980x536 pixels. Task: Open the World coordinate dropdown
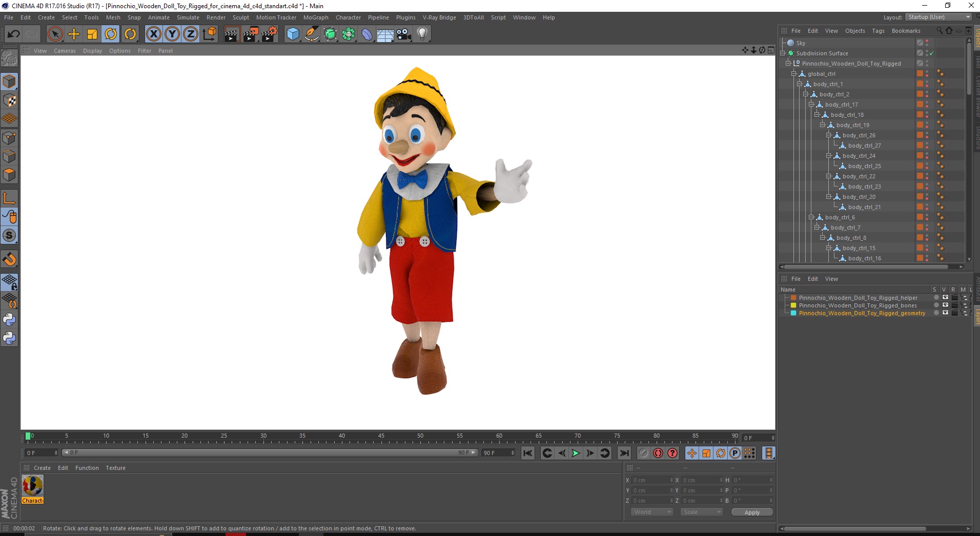[x=652, y=512]
